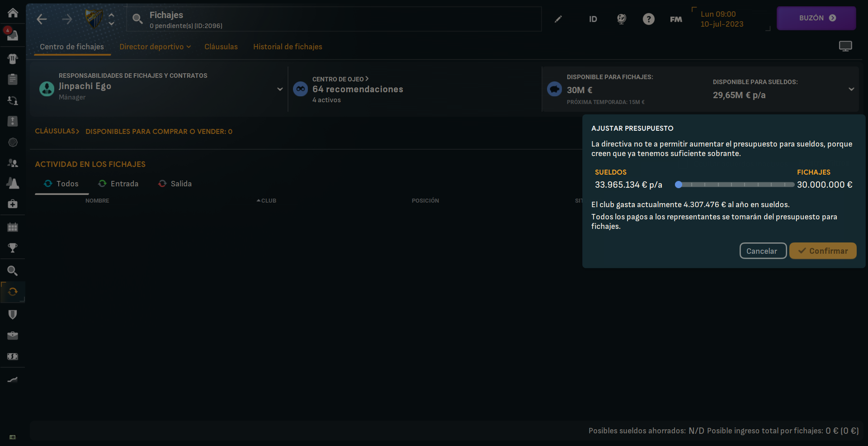The width and height of the screenshot is (868, 446).
Task: Click 64 recomendaciones text
Action: [x=358, y=89]
